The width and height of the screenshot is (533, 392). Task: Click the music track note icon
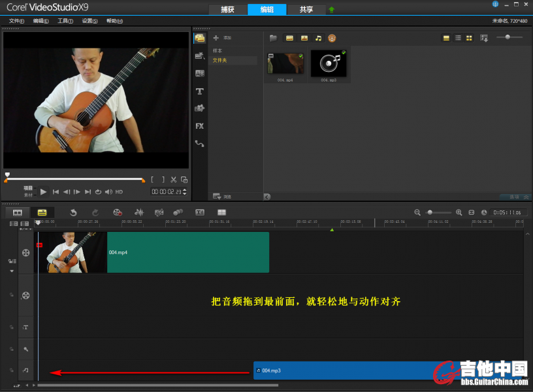pos(26,370)
